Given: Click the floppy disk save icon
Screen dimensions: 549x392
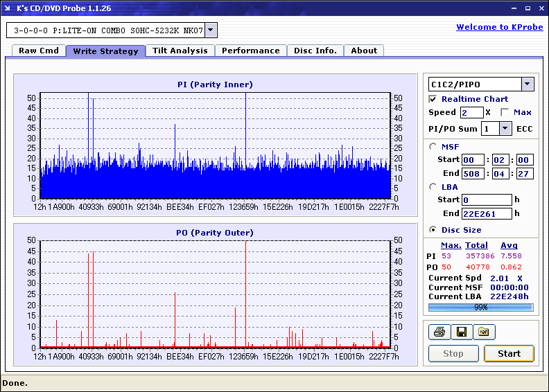Looking at the screenshot, I should coord(461,332).
